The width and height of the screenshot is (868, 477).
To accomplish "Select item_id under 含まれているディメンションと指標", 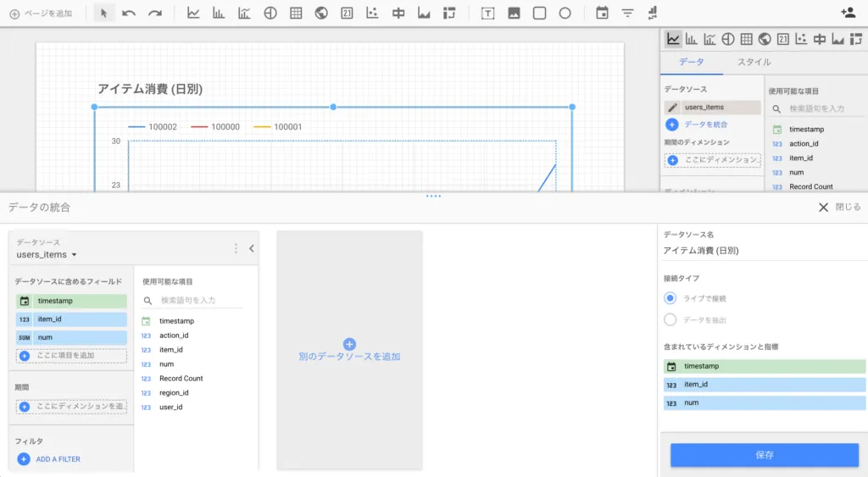I will point(765,385).
